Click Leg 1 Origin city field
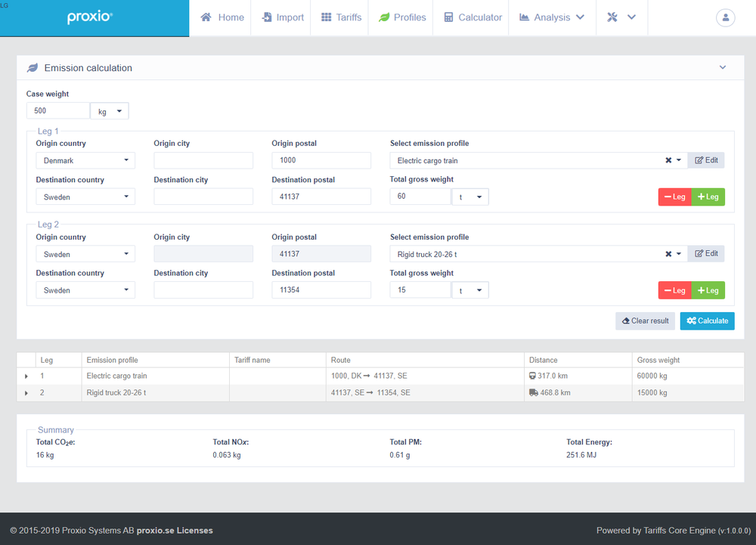Image resolution: width=756 pixels, height=545 pixels. tap(203, 160)
